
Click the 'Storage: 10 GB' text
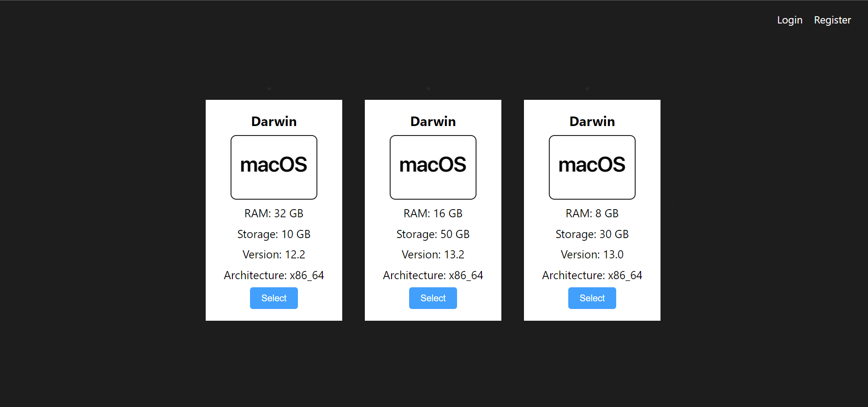pos(274,234)
